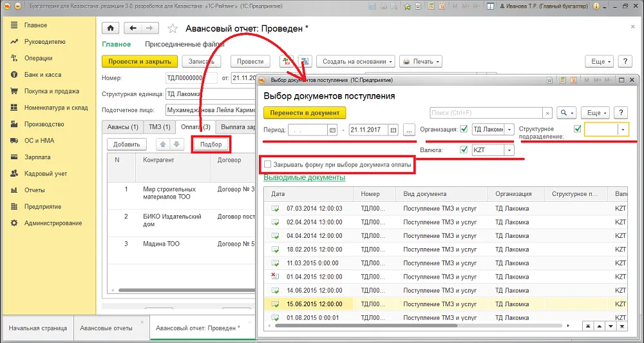Switch to Начальная страница bottom tab
Image resolution: width=644 pixels, height=343 pixels.
pyautogui.click(x=38, y=328)
